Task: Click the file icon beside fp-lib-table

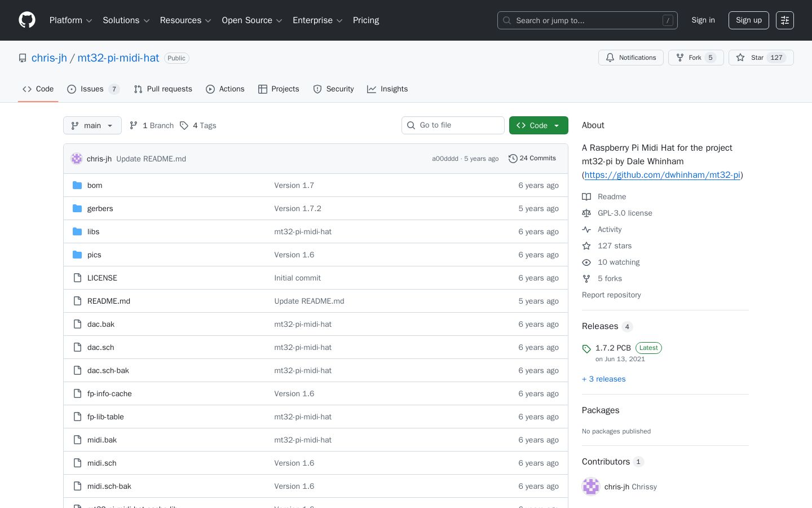Action: tap(77, 417)
